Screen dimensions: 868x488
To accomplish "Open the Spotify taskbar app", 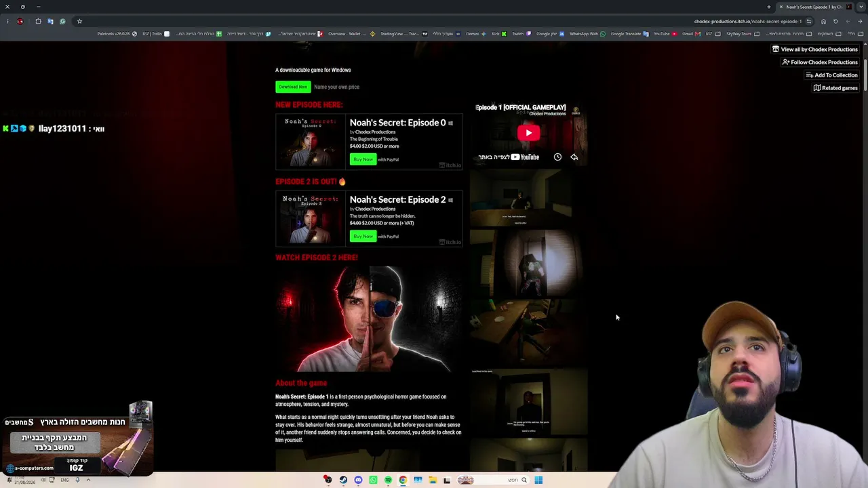I will 388,480.
